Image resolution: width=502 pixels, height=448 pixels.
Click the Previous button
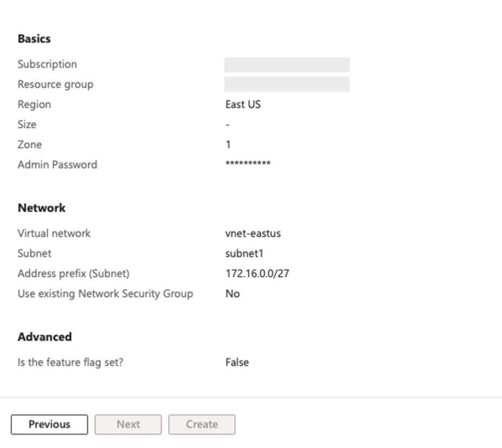point(49,424)
